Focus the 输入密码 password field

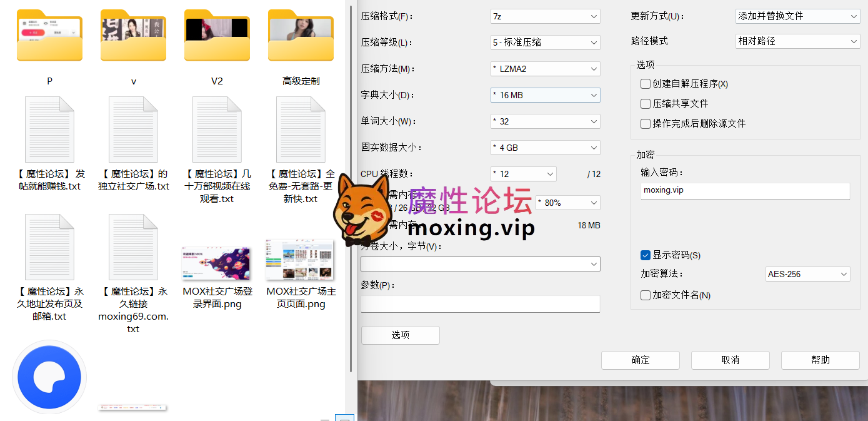(746, 191)
